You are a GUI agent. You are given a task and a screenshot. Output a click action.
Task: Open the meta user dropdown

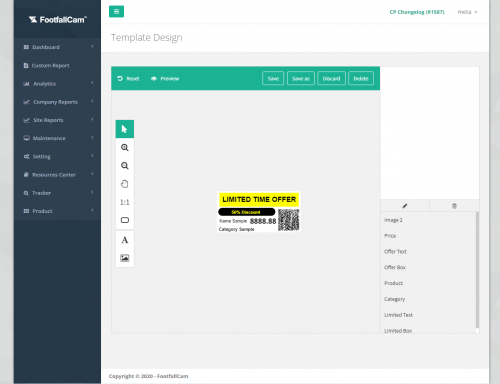[x=467, y=12]
